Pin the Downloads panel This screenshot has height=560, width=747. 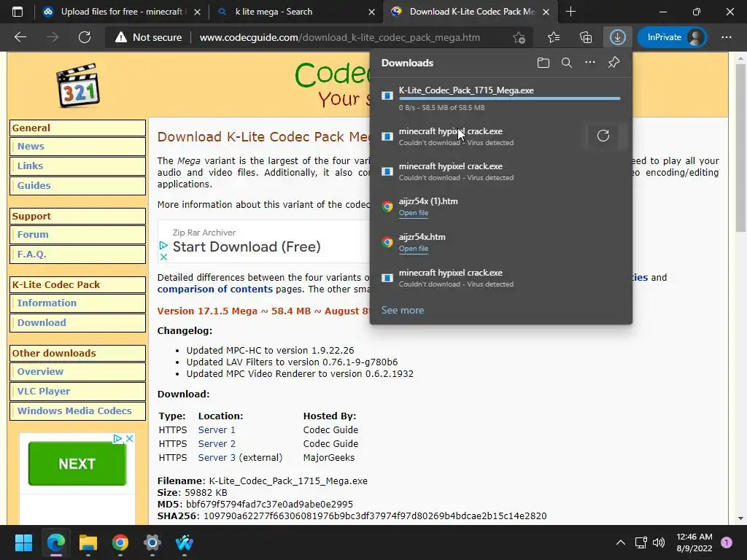coord(614,63)
